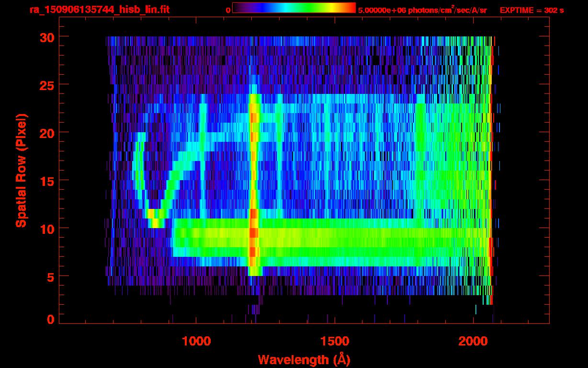Click the color bar minimum value 0

click(228, 10)
